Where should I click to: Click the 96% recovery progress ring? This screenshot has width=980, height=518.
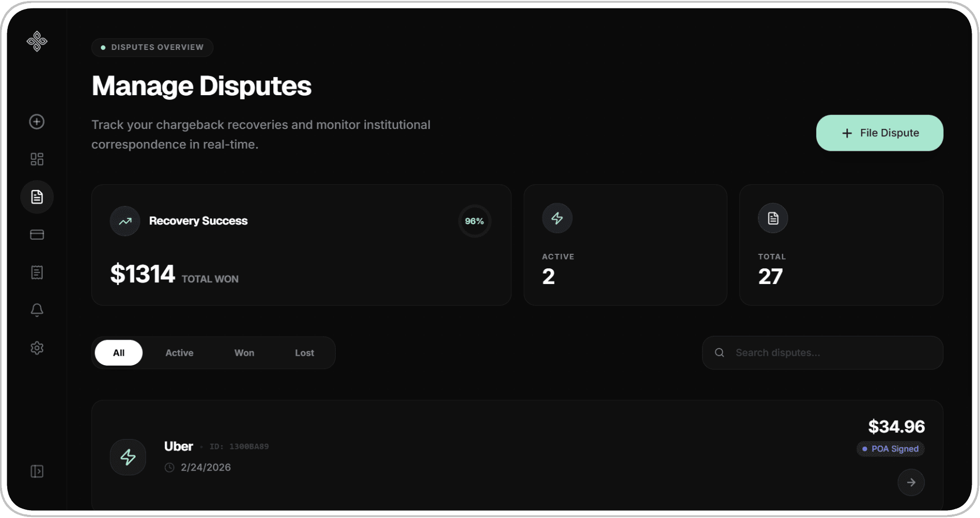pos(474,221)
